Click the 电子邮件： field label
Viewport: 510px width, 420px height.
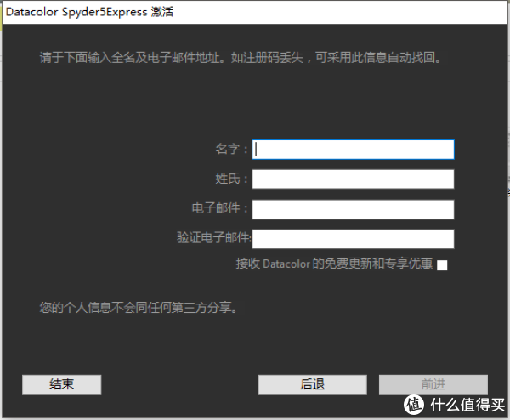point(221,209)
